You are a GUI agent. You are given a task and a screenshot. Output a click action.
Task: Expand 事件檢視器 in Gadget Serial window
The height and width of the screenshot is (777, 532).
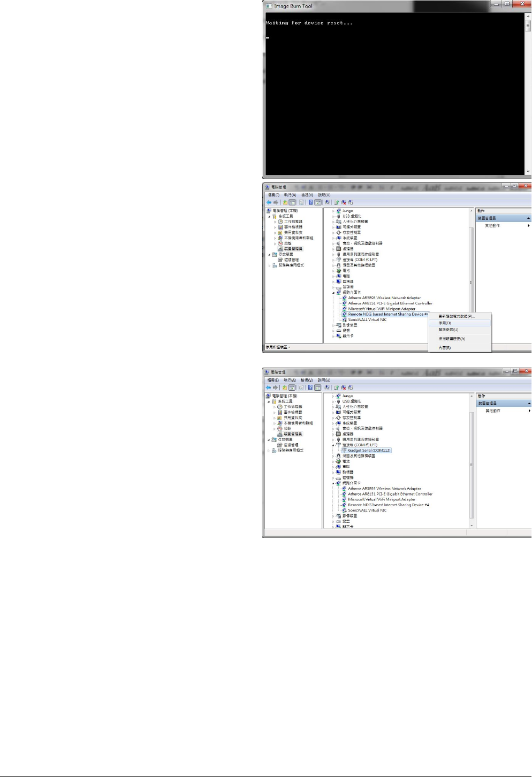275,412
